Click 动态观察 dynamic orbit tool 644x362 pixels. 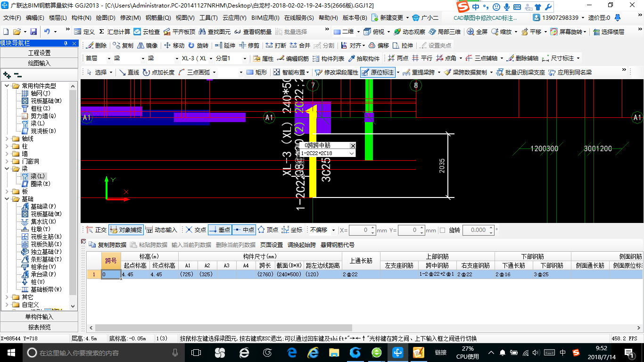click(x=410, y=32)
